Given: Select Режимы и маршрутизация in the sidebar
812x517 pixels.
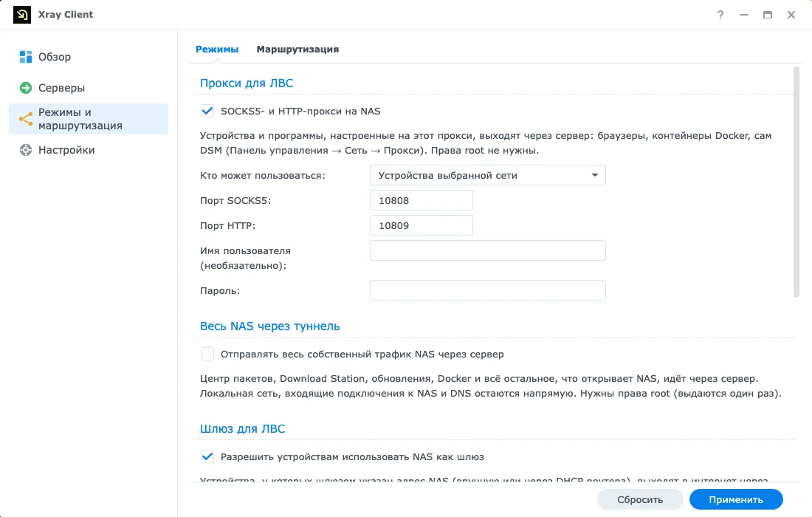Looking at the screenshot, I should click(x=89, y=119).
